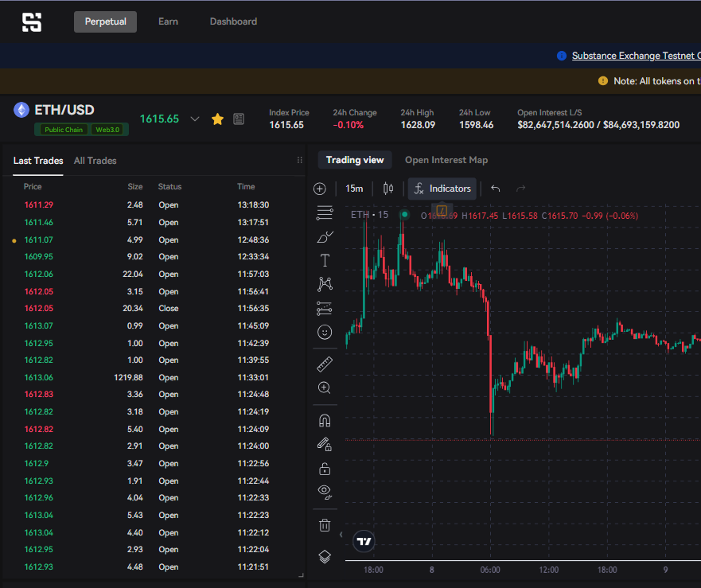
Task: Open the market info document icon
Action: (x=239, y=119)
